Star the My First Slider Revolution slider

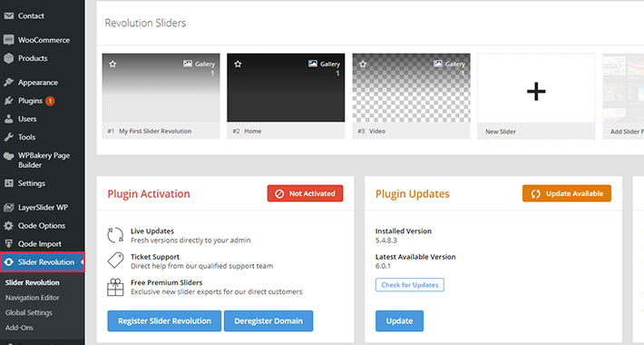point(113,64)
